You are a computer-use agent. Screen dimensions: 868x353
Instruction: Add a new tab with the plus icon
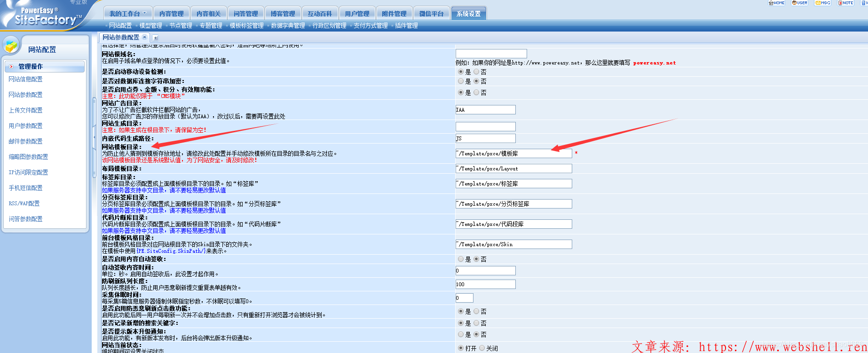pos(156,38)
